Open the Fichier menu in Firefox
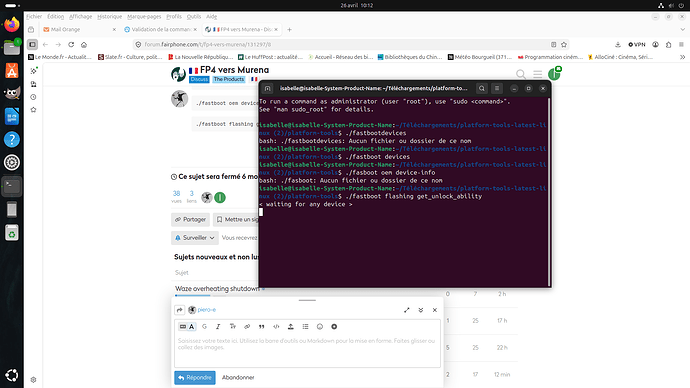690x388 pixels. tap(34, 17)
